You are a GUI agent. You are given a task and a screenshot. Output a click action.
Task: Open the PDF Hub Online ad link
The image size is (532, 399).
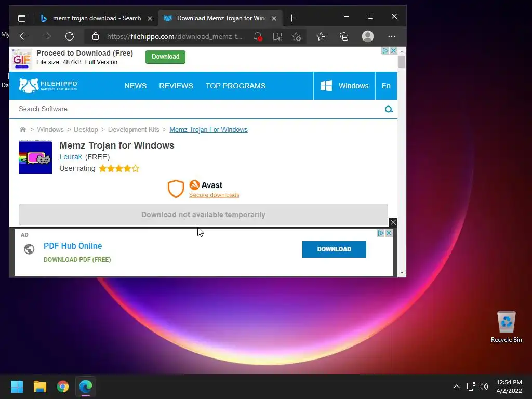click(x=73, y=246)
